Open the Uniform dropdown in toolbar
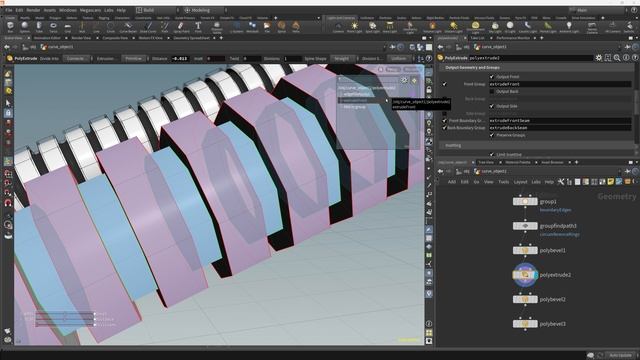Image resolution: width=640 pixels, height=360 pixels. (x=400, y=59)
